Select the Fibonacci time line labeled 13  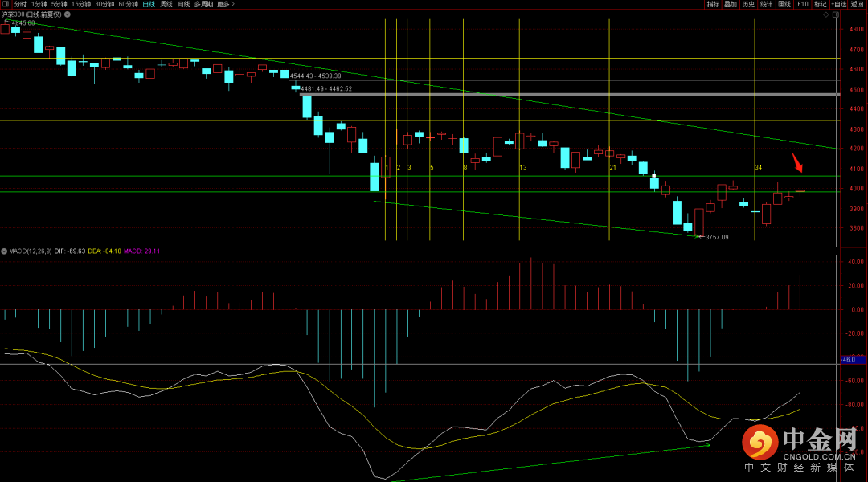(x=520, y=130)
